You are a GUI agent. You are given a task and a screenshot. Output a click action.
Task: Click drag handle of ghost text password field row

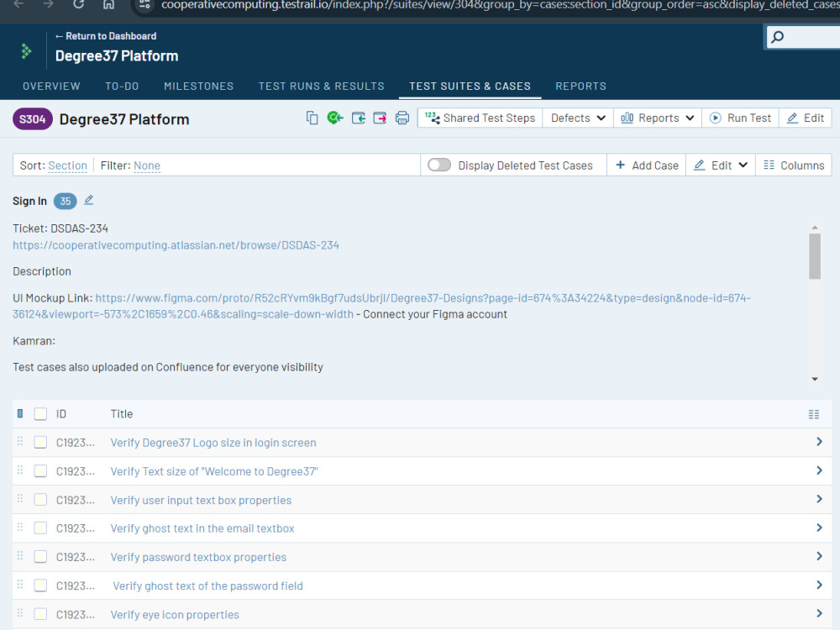[20, 585]
